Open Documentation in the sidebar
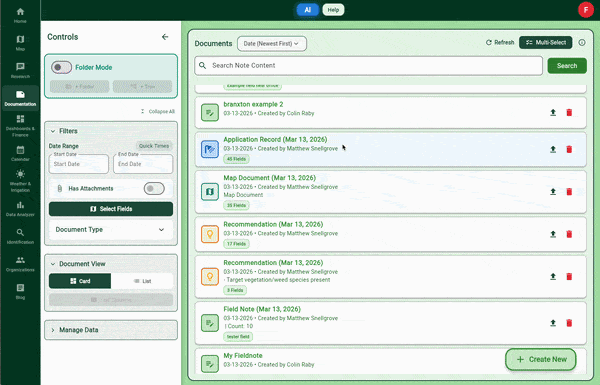Image resolution: width=600 pixels, height=385 pixels. (x=20, y=98)
